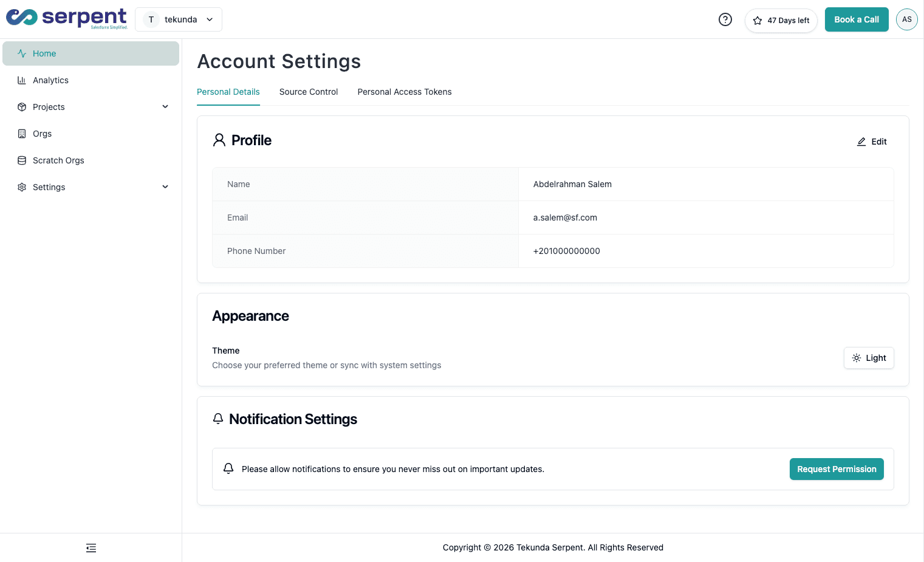Open the AS user avatar menu
Screen dimensions: 924x562
[x=906, y=19]
